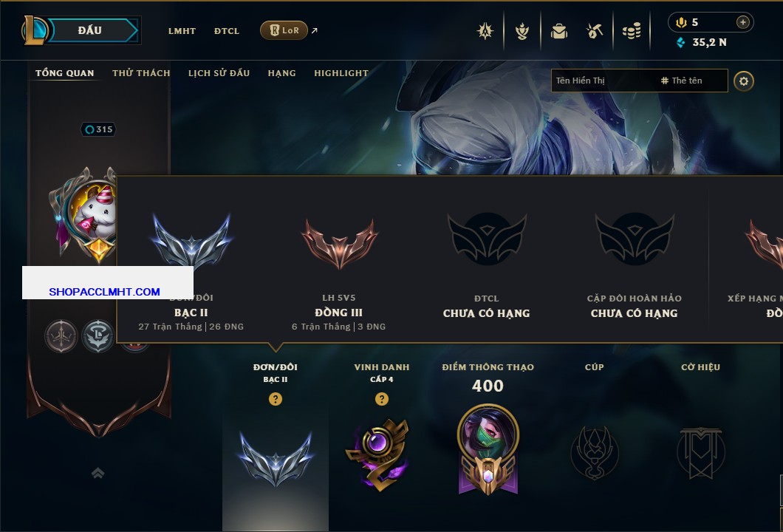Open the clash tournament icon
The height and width of the screenshot is (532, 783).
[x=485, y=31]
